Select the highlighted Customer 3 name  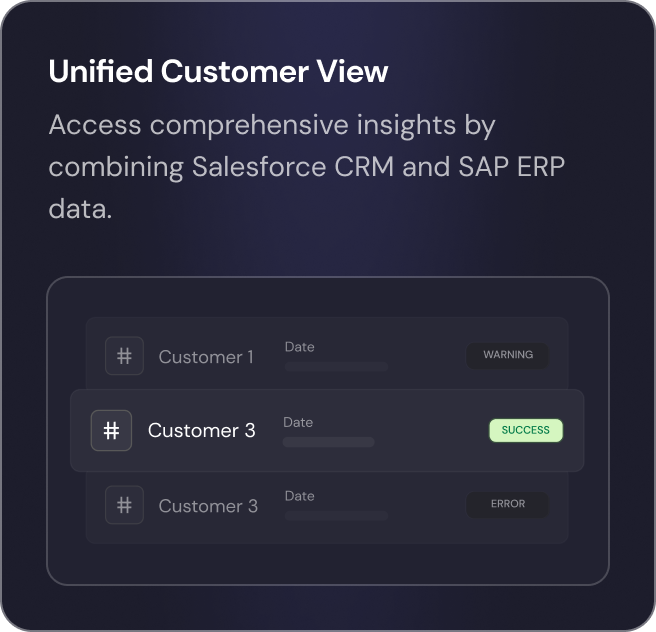point(201,430)
